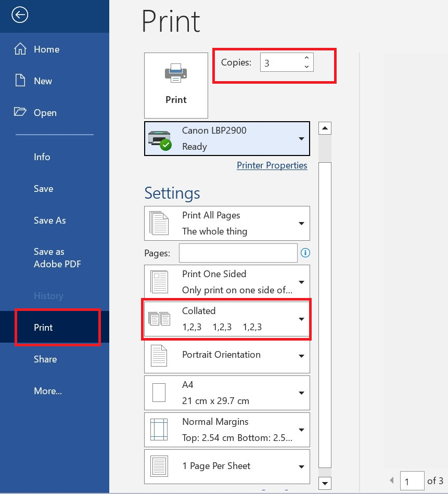Click the settings scrollbar down arrow
448x494 pixels.
pos(325,483)
